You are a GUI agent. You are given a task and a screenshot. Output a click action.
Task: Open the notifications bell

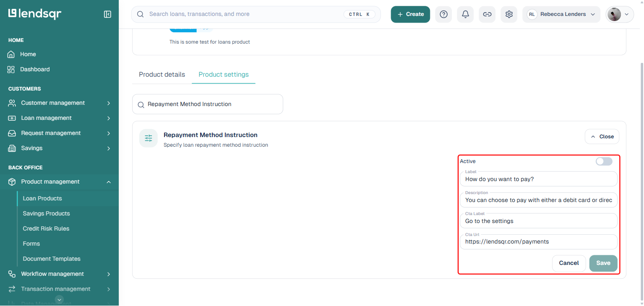tap(465, 14)
